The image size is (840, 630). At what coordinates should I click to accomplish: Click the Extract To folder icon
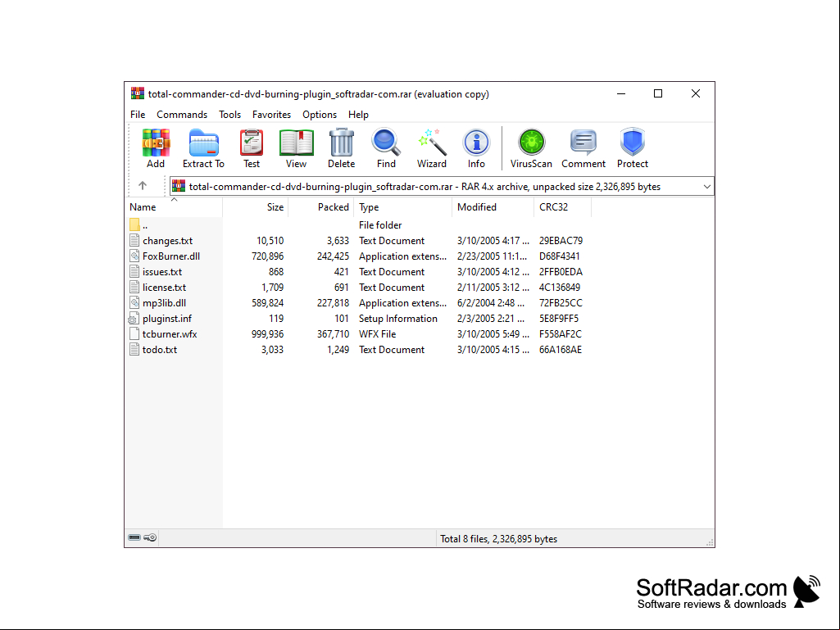pyautogui.click(x=203, y=143)
